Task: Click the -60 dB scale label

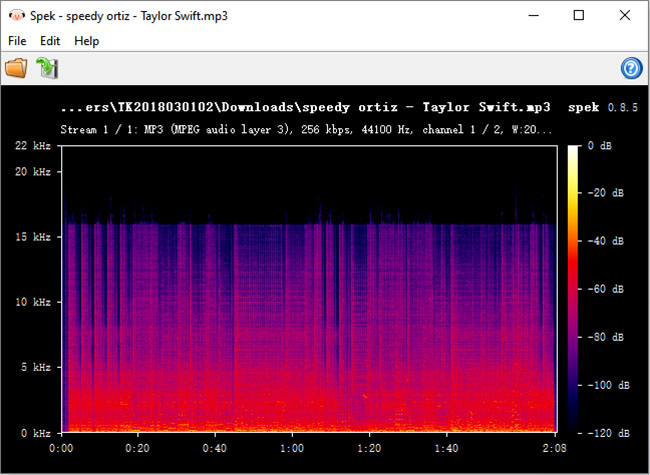Action: click(606, 289)
